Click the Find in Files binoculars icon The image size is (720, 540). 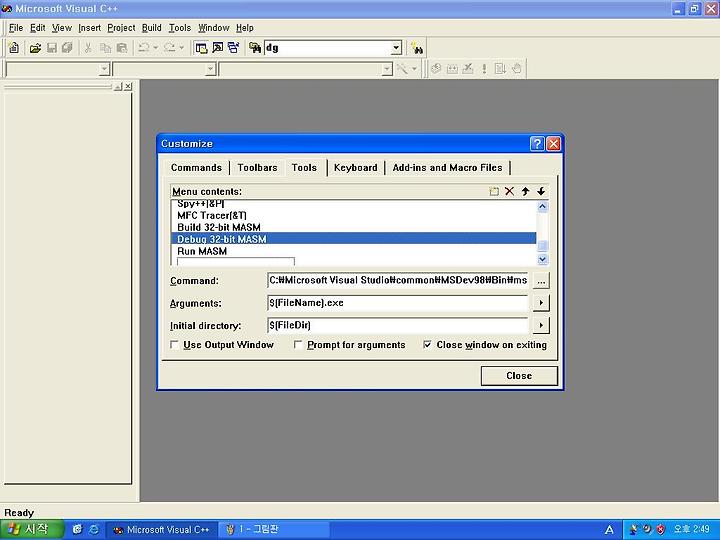pos(255,48)
